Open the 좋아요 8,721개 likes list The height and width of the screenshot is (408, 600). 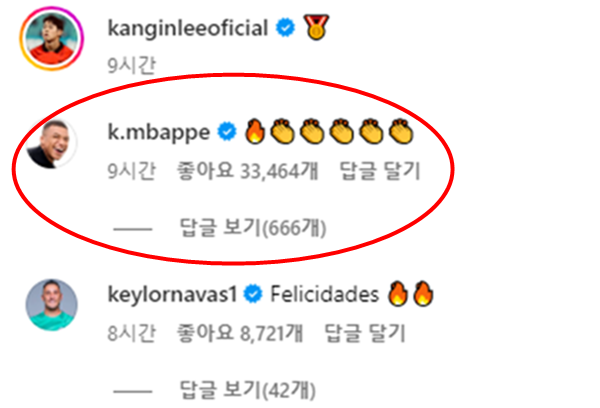pos(240,333)
